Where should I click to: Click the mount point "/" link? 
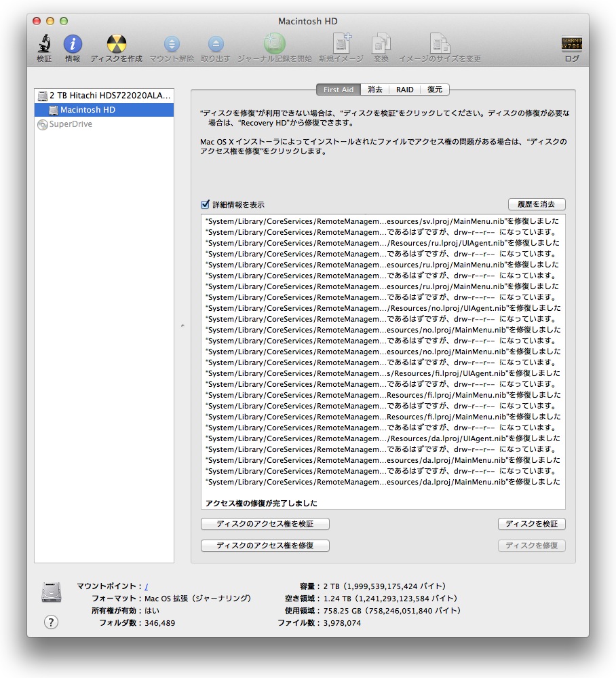coord(147,586)
